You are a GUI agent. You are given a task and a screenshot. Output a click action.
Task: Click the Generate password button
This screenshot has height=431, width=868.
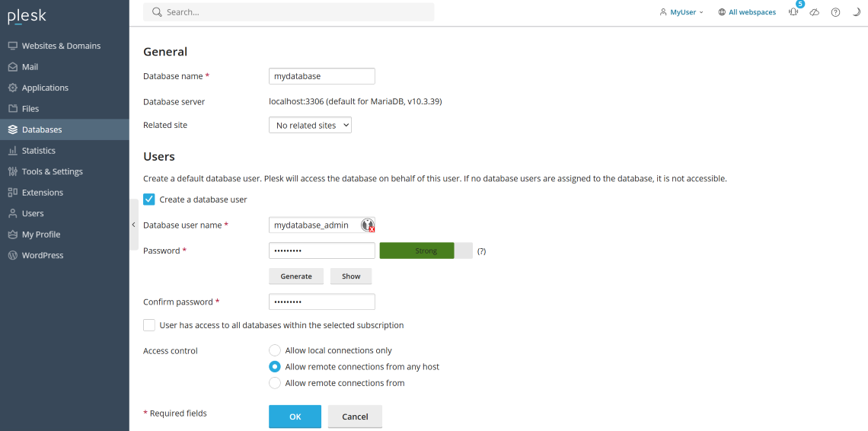(x=296, y=276)
